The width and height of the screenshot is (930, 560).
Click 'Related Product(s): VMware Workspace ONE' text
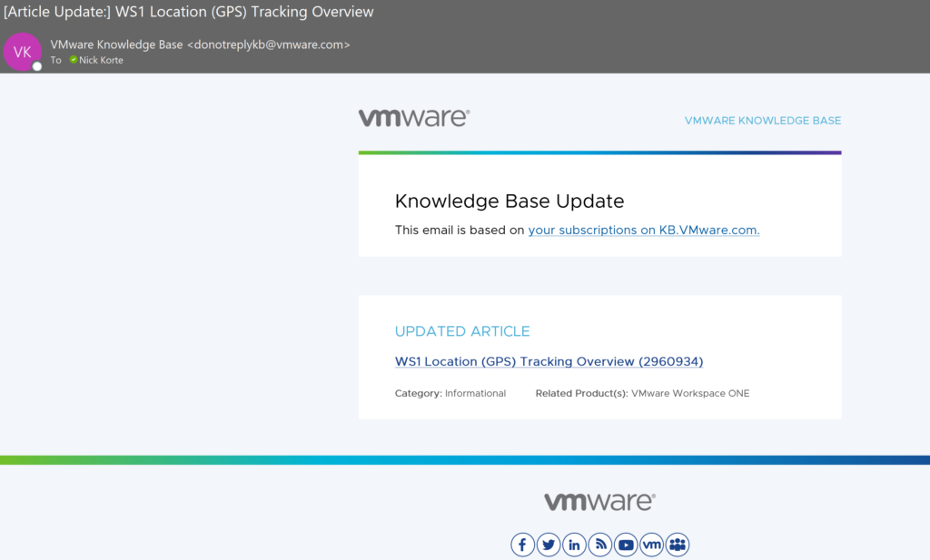(642, 393)
